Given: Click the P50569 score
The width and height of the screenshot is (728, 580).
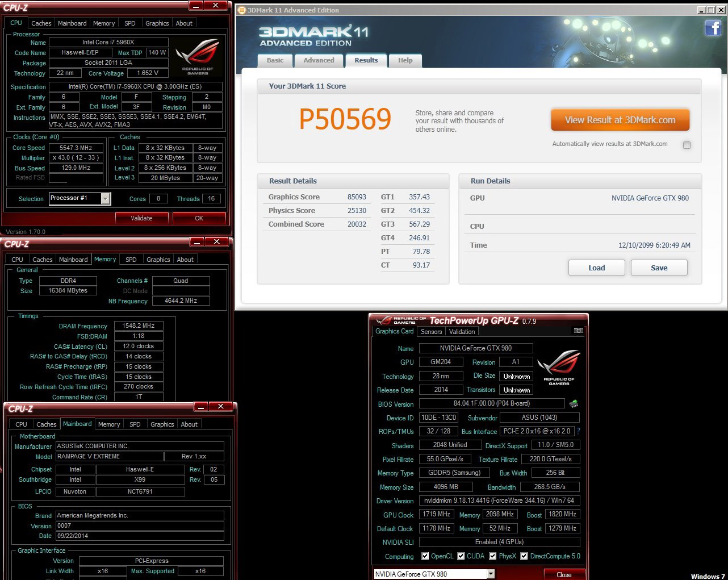Looking at the screenshot, I should tap(345, 119).
